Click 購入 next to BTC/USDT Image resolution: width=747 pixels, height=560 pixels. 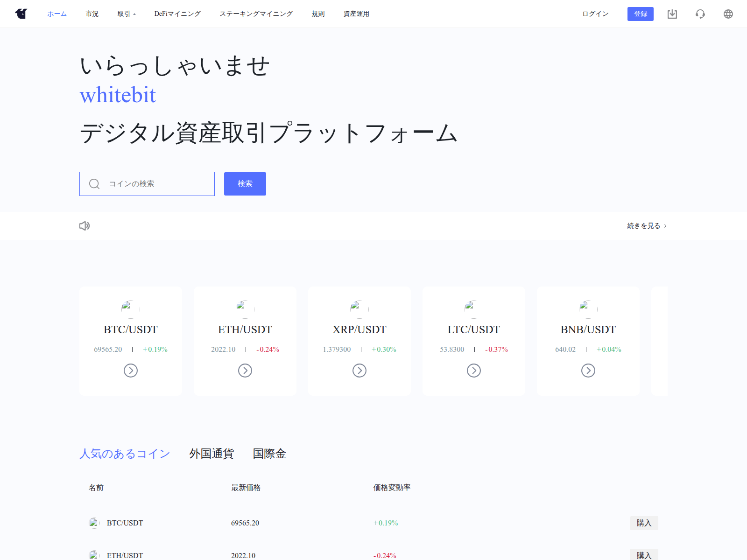coord(644,523)
